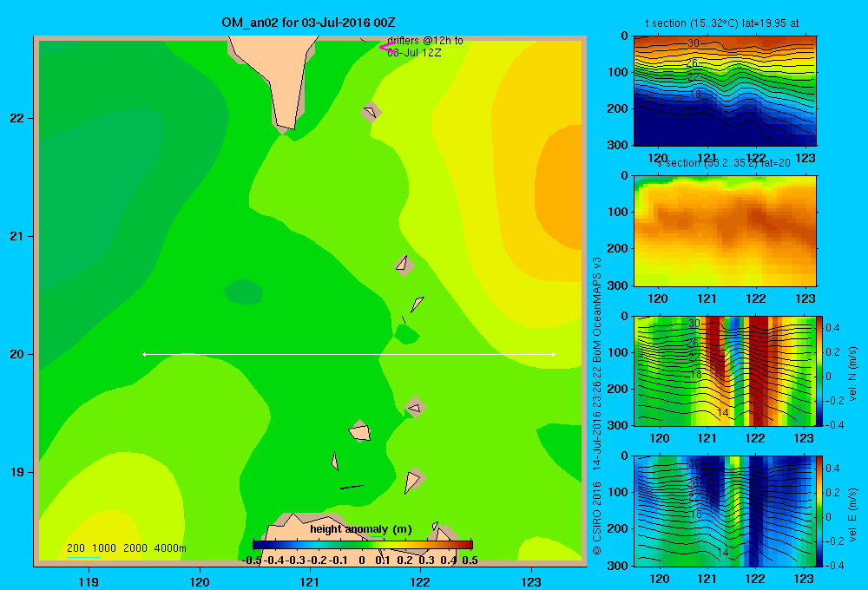
Task: Click the 'height anomaly (m)' label
Action: pyautogui.click(x=361, y=529)
